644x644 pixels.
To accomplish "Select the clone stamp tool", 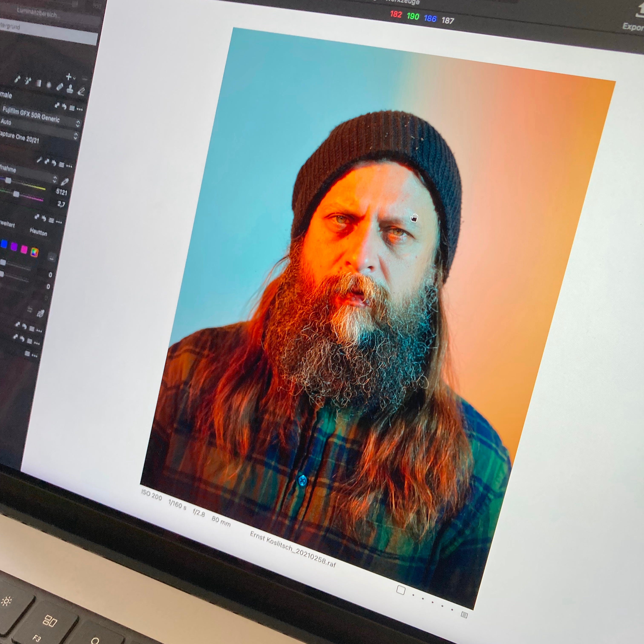I will [x=70, y=89].
